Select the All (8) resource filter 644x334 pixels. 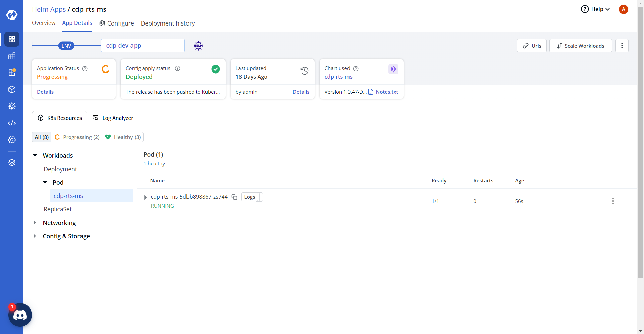point(42,137)
